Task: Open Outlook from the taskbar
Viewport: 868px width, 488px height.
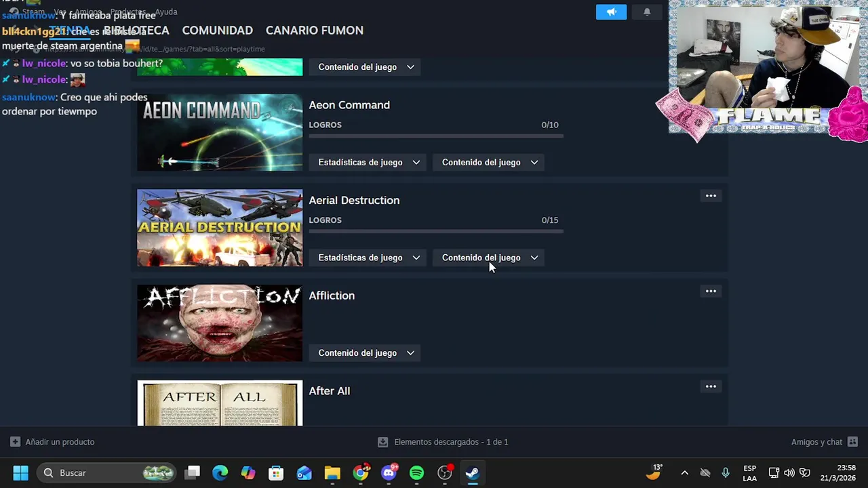Action: click(x=304, y=473)
